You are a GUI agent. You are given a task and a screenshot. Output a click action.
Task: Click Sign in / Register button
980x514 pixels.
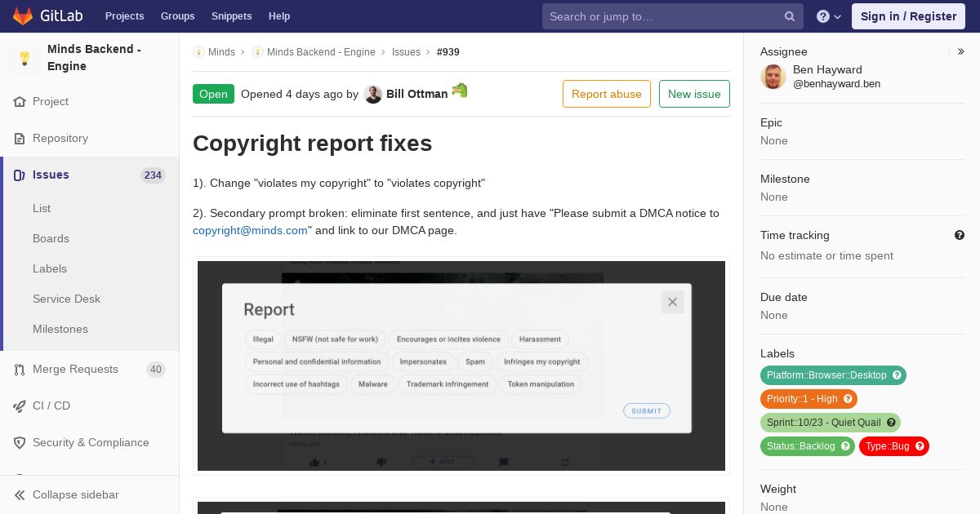tap(908, 16)
